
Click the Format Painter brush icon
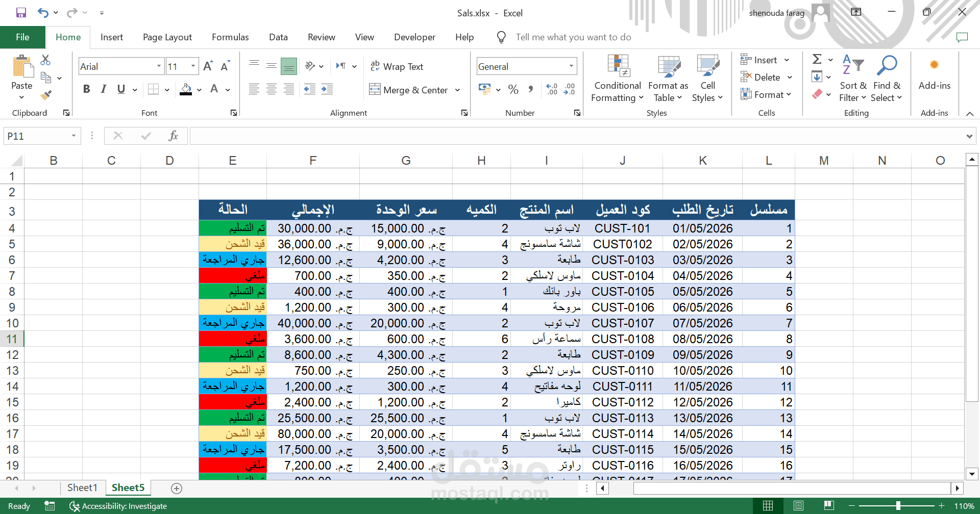tap(46, 95)
